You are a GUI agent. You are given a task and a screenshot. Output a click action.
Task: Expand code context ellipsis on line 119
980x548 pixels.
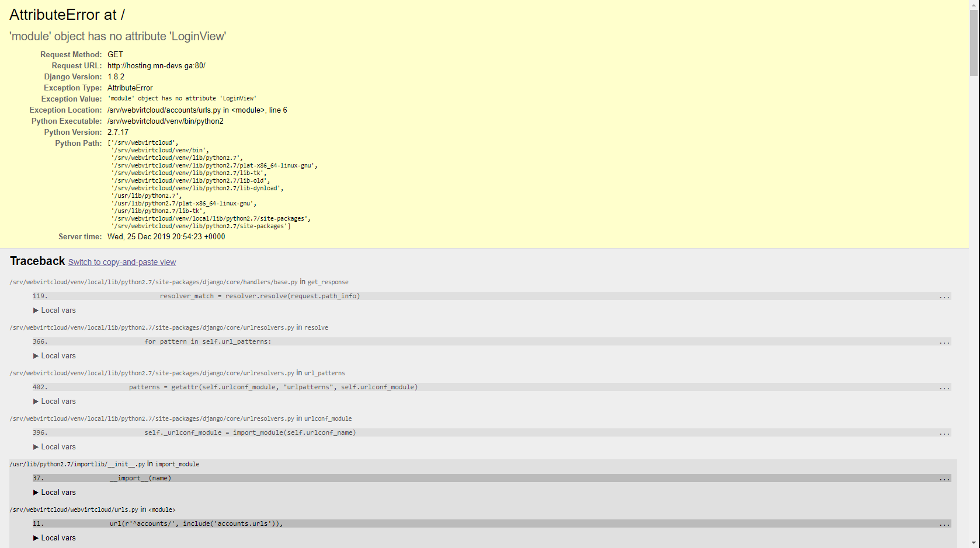[x=944, y=296]
